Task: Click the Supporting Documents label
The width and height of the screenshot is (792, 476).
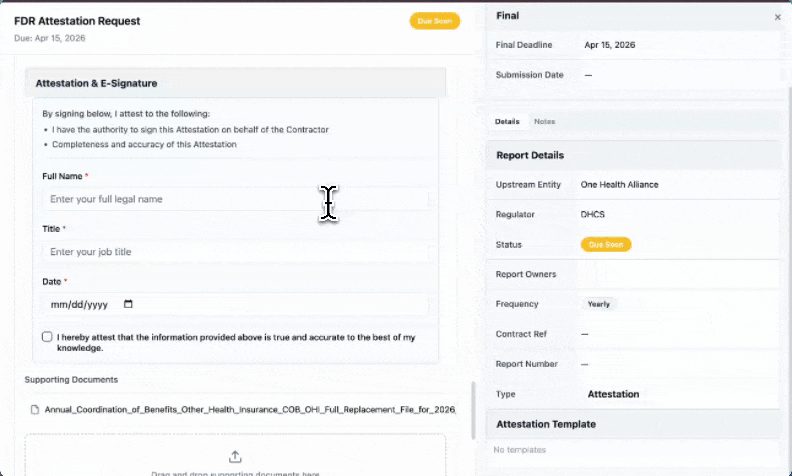Action: tap(71, 379)
